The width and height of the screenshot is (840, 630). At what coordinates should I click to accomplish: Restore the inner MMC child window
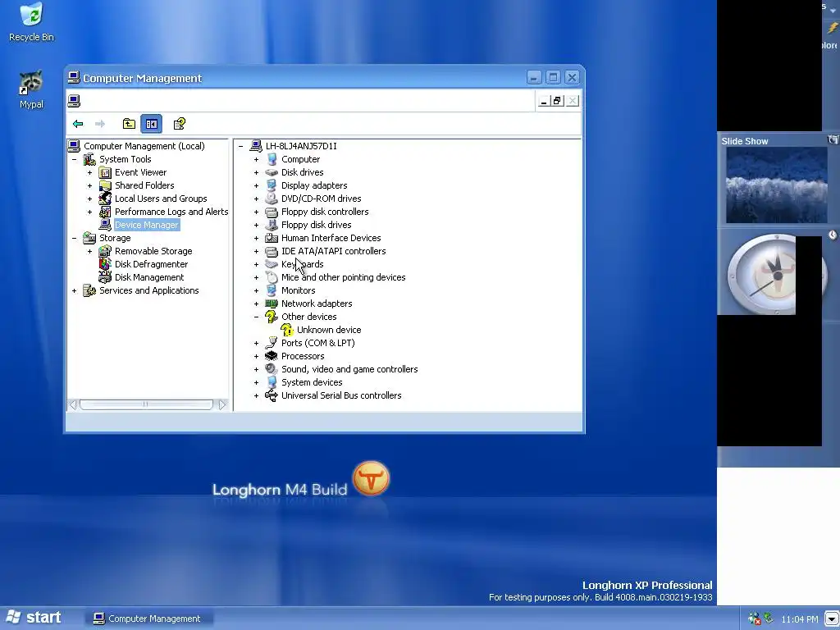point(558,101)
